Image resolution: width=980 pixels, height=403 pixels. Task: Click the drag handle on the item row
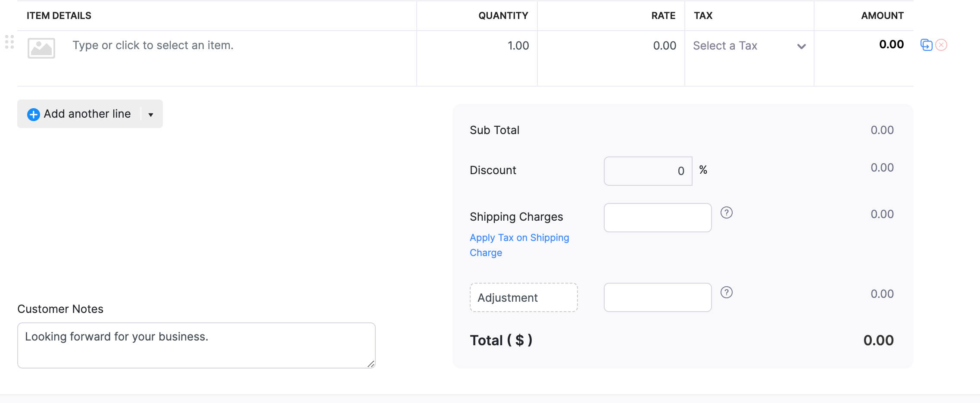9,42
